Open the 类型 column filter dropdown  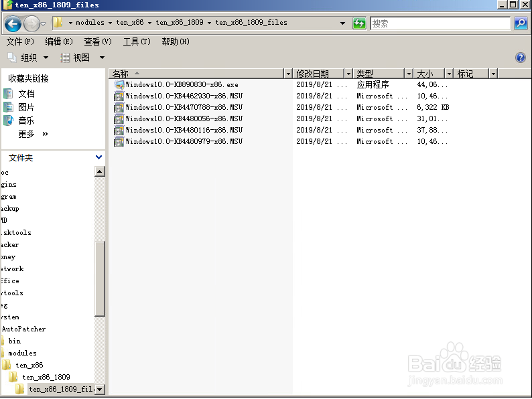[x=409, y=74]
